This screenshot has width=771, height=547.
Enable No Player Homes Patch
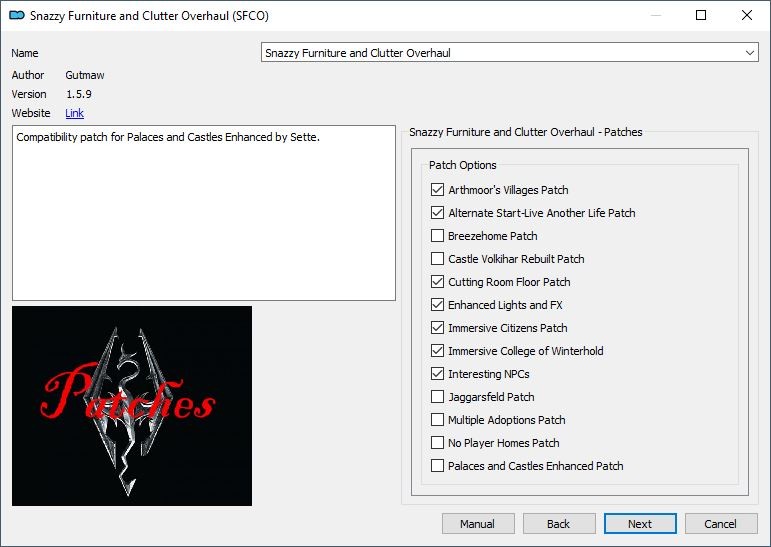coord(437,443)
